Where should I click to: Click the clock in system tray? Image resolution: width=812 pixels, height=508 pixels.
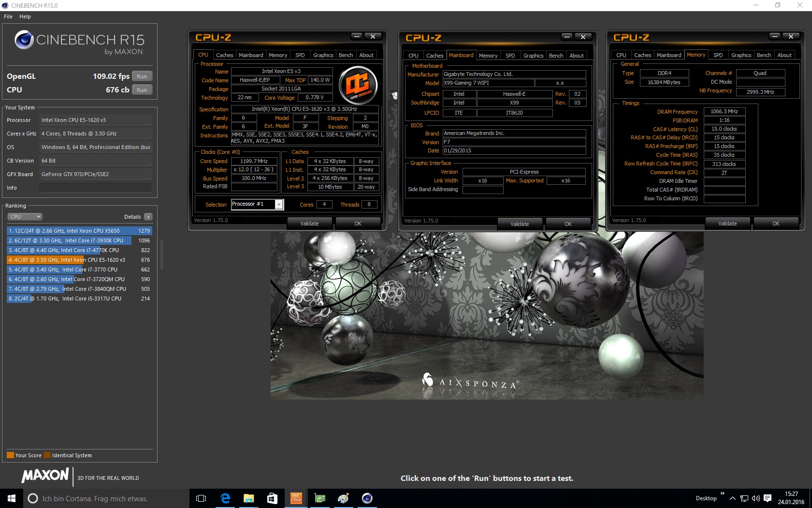[x=791, y=498]
